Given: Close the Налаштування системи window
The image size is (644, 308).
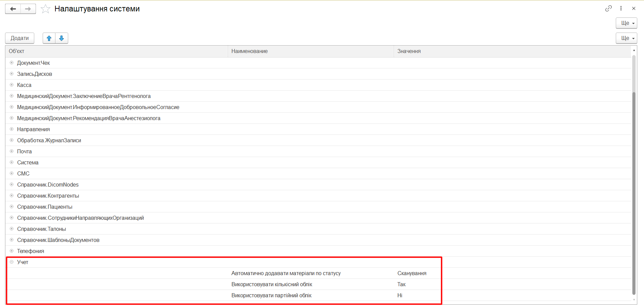Looking at the screenshot, I should coord(634,8).
